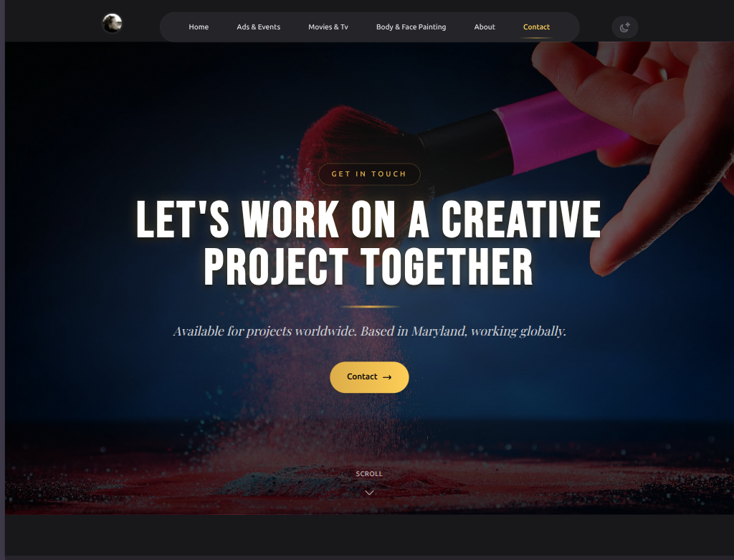Click the gold divider line under headline
This screenshot has height=560, width=734.
point(369,307)
